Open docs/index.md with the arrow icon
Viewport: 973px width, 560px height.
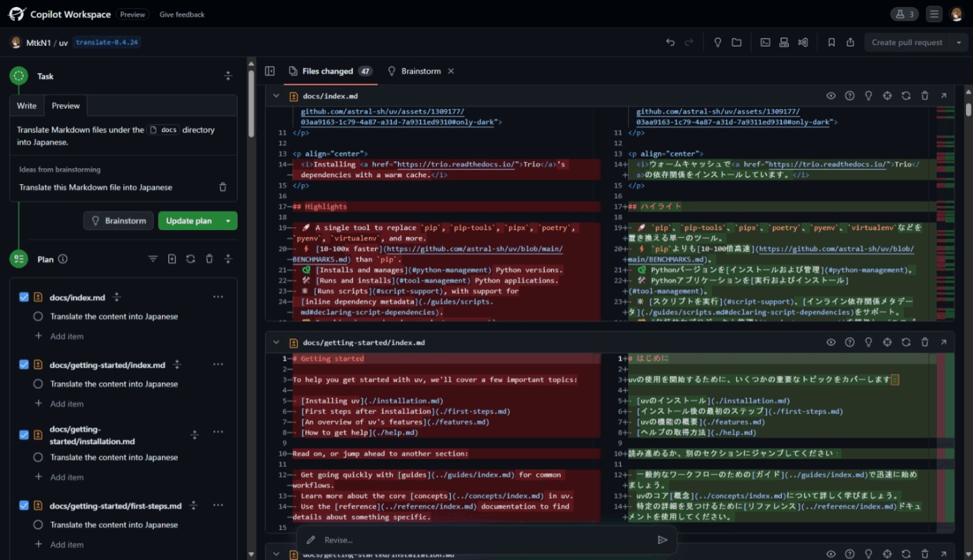pyautogui.click(x=943, y=96)
